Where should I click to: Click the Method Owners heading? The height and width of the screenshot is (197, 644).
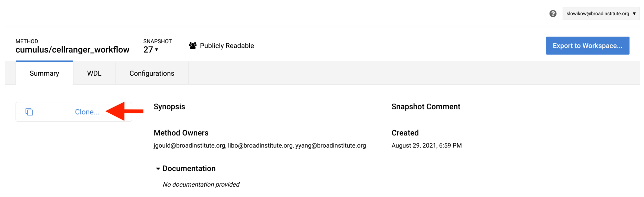pos(181,133)
